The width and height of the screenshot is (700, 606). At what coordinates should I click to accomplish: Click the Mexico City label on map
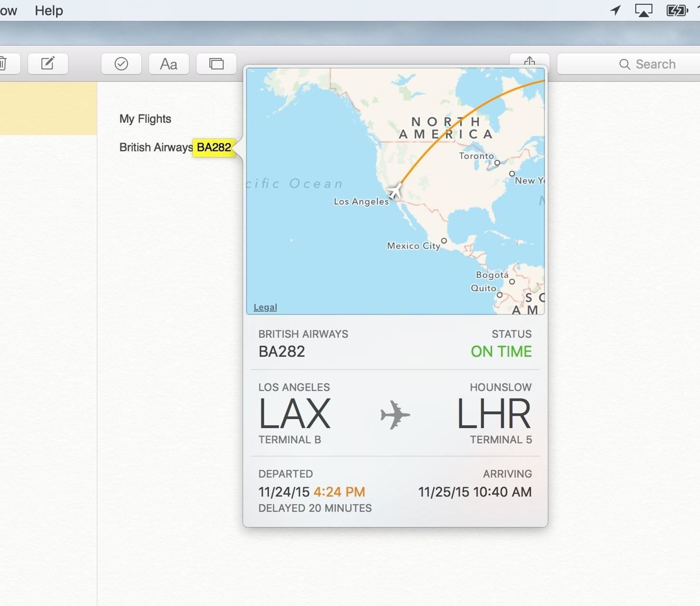click(x=413, y=246)
